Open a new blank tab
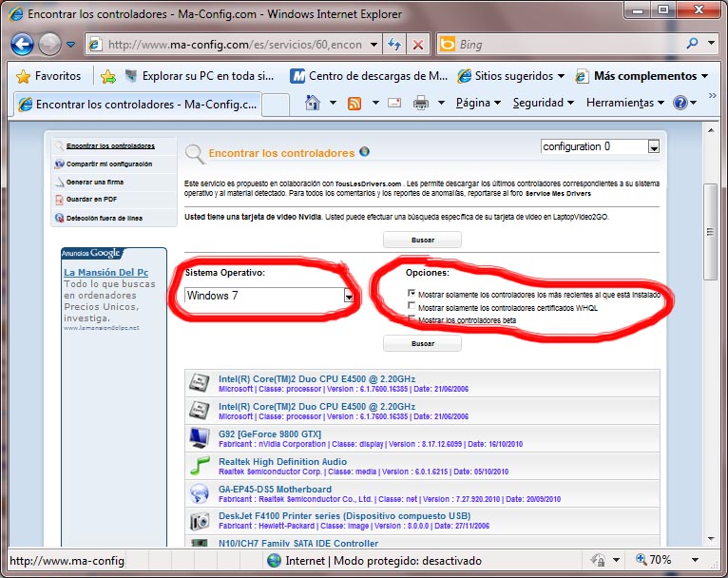The height and width of the screenshot is (578, 728). pos(276,105)
